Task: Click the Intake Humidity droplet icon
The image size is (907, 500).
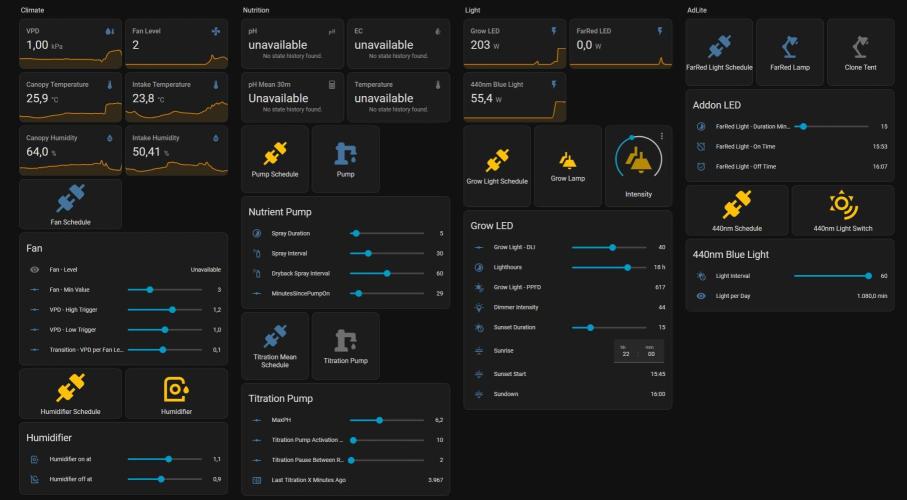Action: tap(216, 138)
